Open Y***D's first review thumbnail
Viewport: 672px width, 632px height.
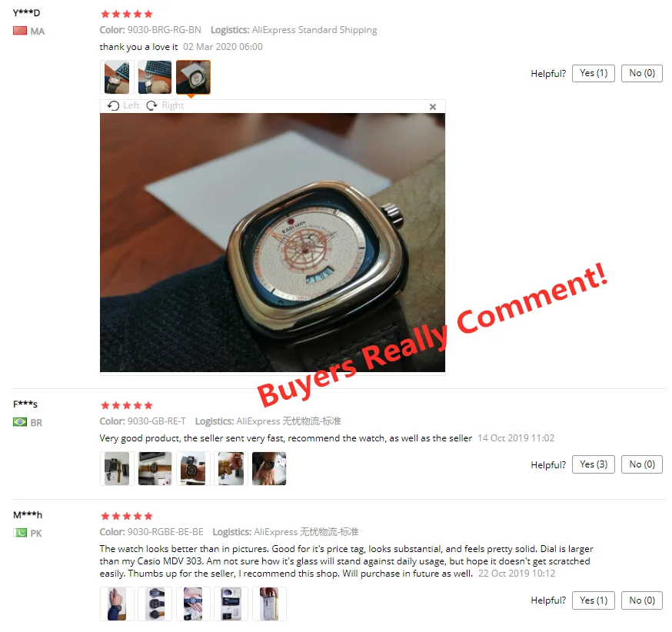(117, 77)
